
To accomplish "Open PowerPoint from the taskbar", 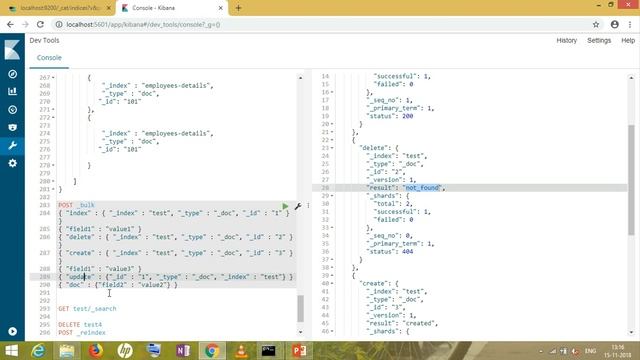I will coord(298,351).
